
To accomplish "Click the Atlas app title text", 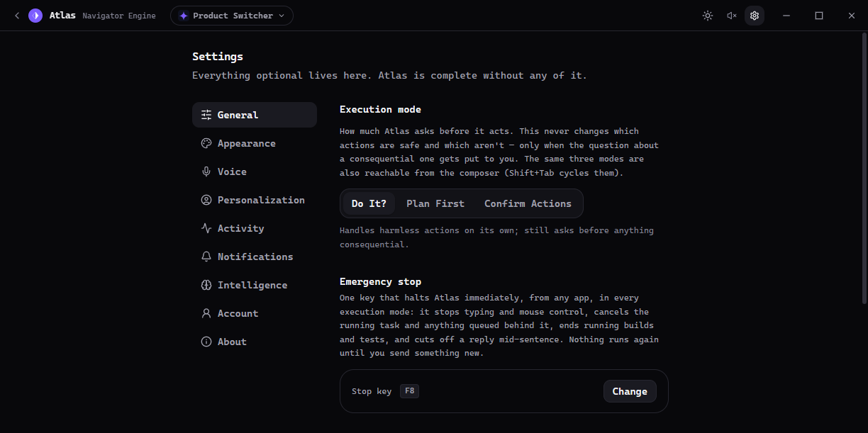I will pos(62,16).
